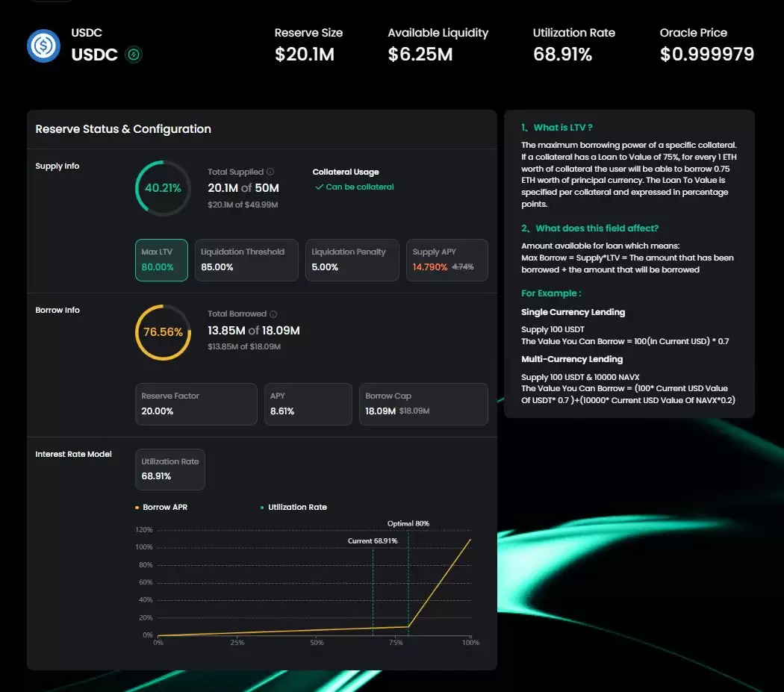Open the Reserve Factor card
The image size is (784, 692).
point(196,404)
